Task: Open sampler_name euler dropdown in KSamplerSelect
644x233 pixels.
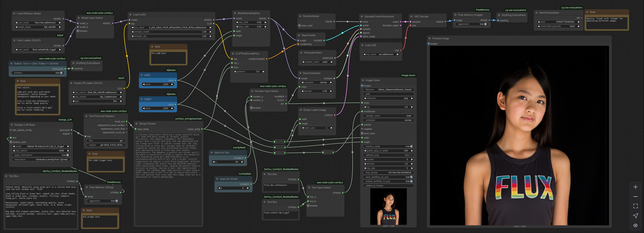Action: point(317,62)
